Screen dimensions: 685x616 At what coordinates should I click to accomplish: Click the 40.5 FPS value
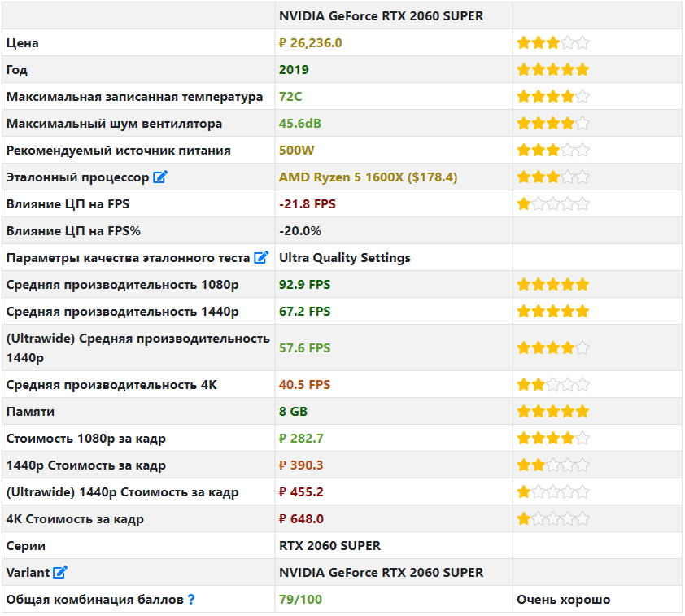(x=304, y=384)
